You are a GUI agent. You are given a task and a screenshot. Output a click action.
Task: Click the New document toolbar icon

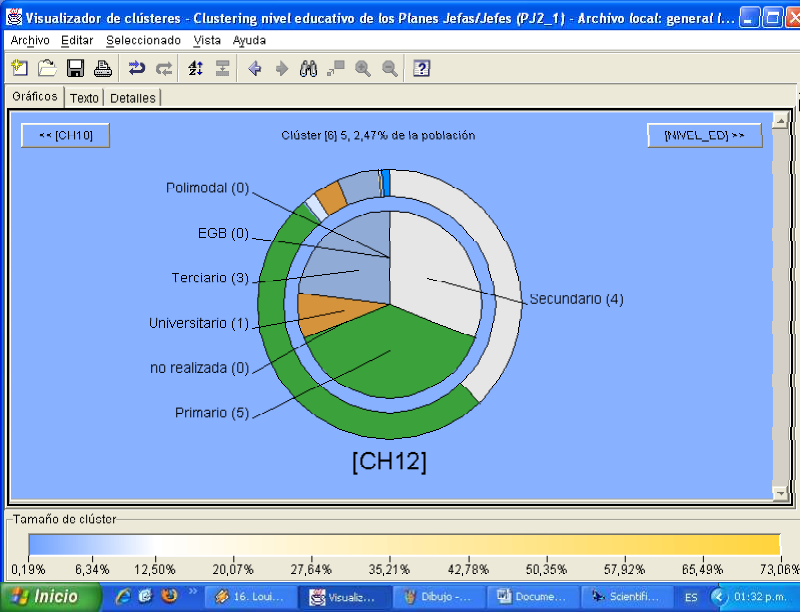pos(19,68)
